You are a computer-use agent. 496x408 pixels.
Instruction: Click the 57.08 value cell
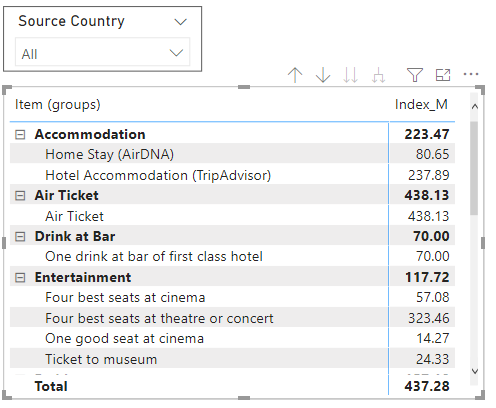click(432, 297)
